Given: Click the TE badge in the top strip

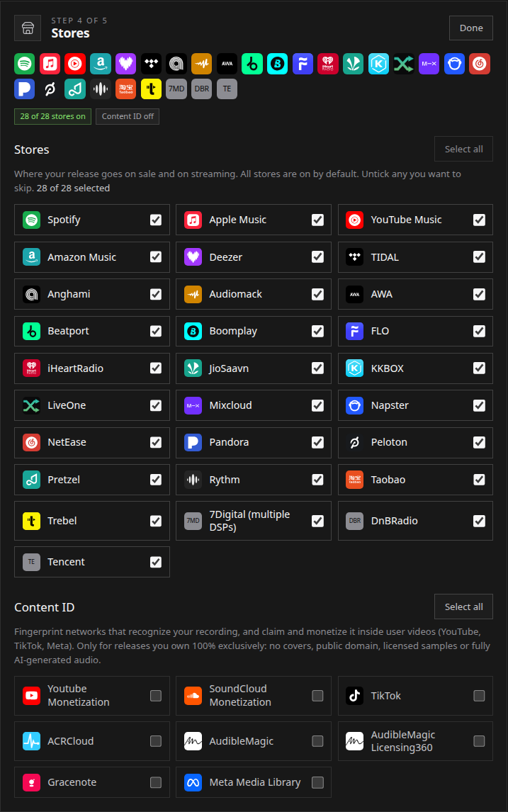Looking at the screenshot, I should (227, 89).
